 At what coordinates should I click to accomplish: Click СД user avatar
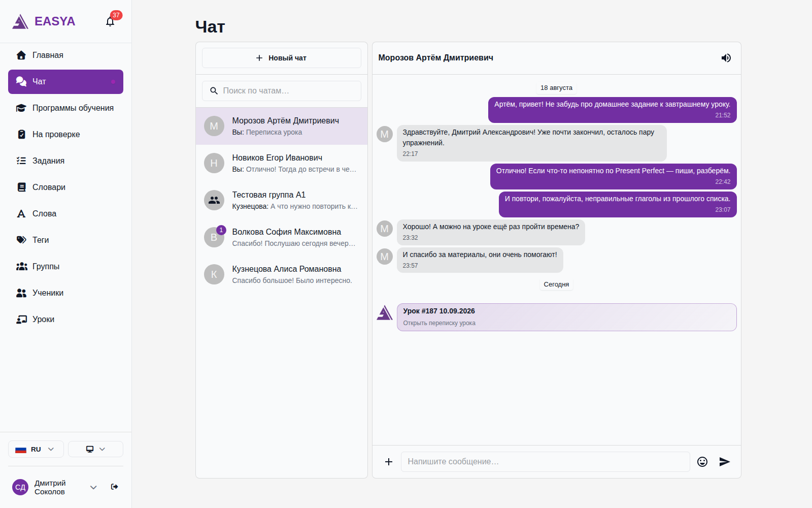tap(20, 487)
